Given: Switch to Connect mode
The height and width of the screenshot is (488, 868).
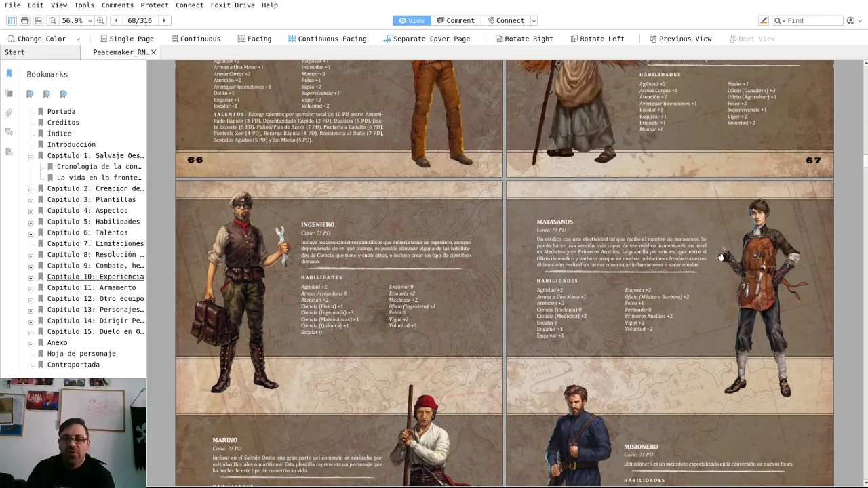Looking at the screenshot, I should coord(505,20).
